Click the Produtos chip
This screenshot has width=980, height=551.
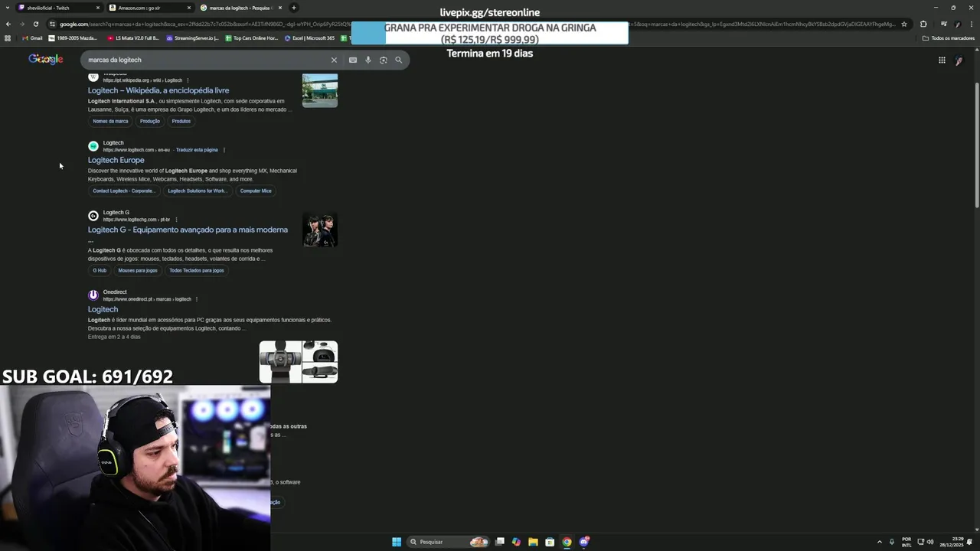pos(181,121)
